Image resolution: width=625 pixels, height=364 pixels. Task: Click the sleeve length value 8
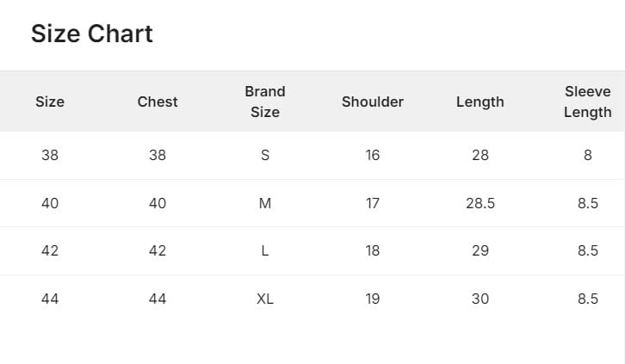pyautogui.click(x=588, y=156)
